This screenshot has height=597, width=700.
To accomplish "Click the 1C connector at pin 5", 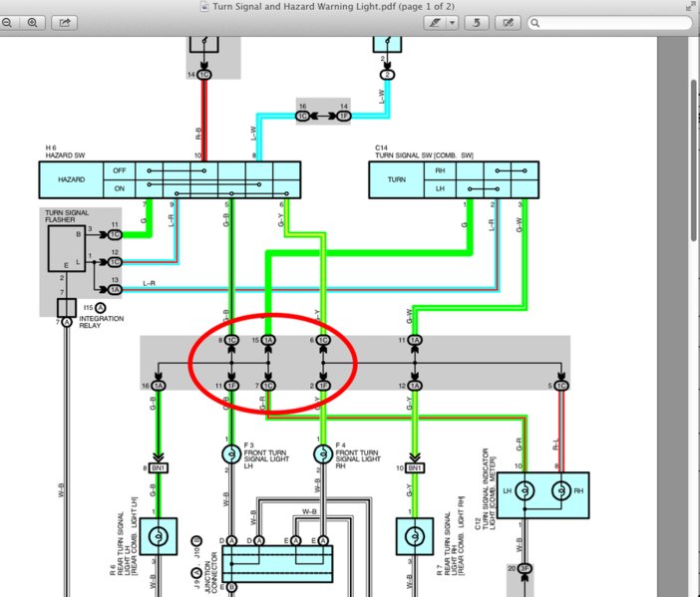I will [561, 386].
